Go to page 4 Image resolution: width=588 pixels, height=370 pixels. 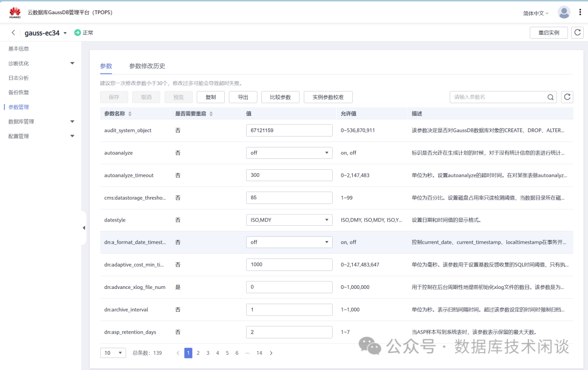[x=217, y=353]
